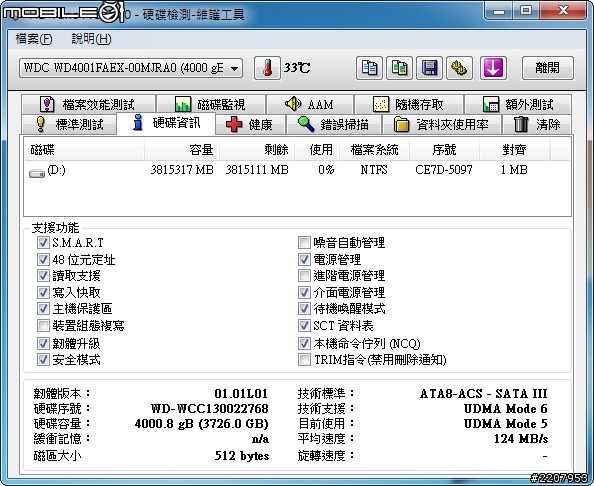Viewport: 594px width, 486px height.
Task: Switch to the AAM tab
Action: [x=310, y=104]
